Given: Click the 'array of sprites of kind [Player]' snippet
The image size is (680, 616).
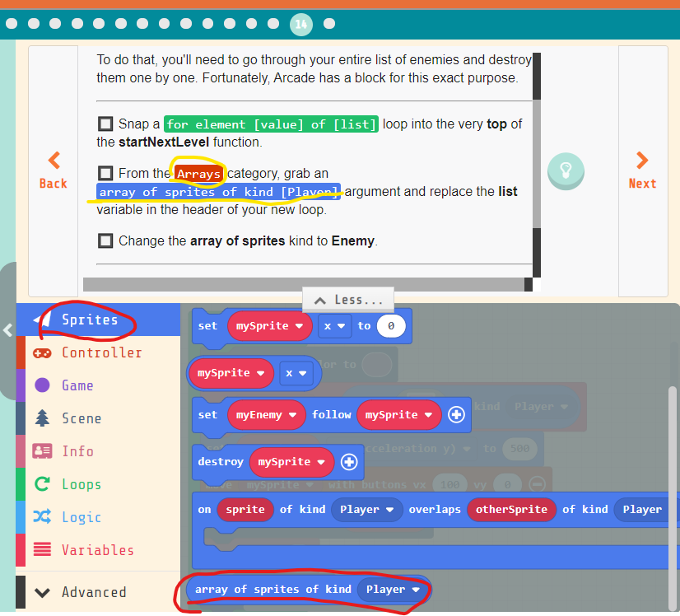Looking at the screenshot, I should [x=219, y=192].
